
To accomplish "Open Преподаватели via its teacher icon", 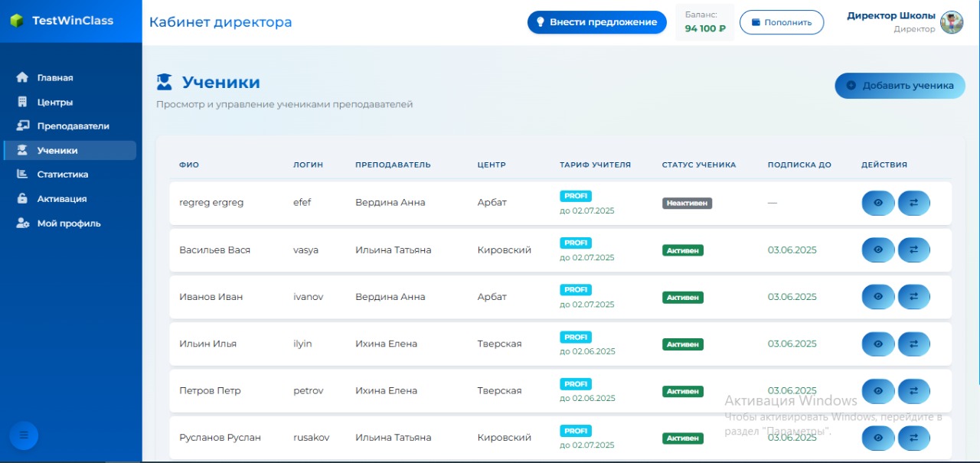I will pyautogui.click(x=21, y=126).
